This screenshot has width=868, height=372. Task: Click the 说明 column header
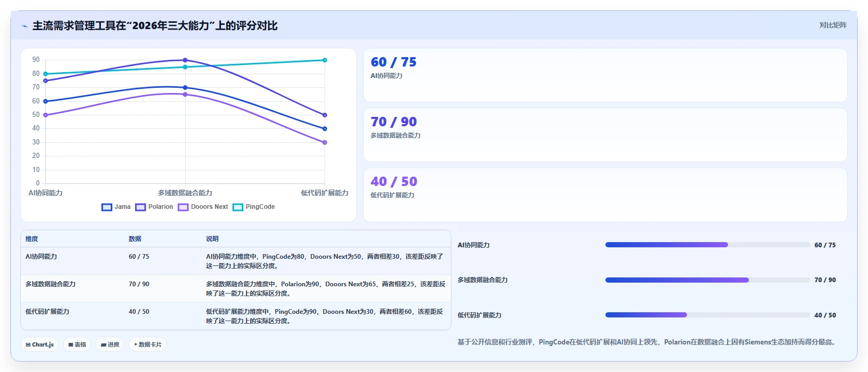pos(212,239)
